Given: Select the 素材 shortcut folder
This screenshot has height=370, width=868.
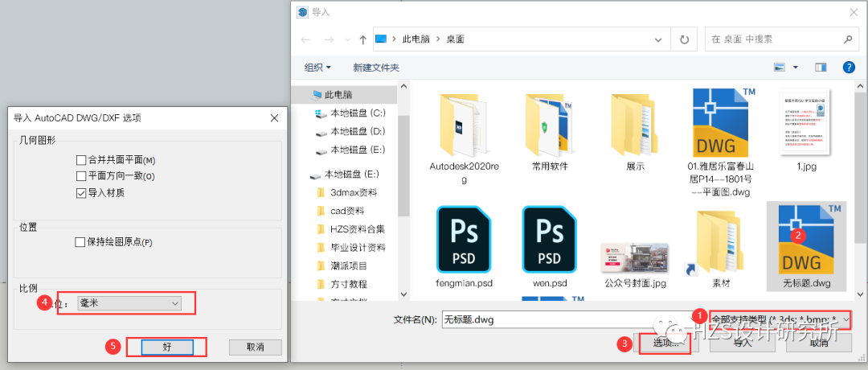Looking at the screenshot, I should point(721,246).
